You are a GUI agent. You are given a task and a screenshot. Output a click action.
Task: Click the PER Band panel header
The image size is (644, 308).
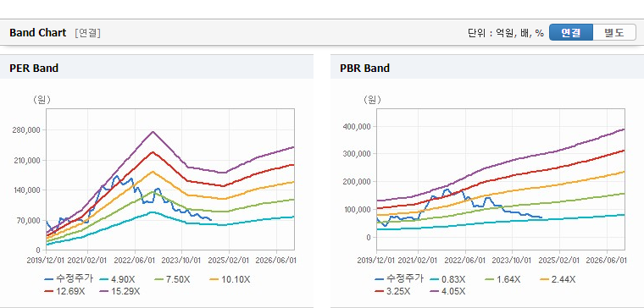pyautogui.click(x=157, y=68)
